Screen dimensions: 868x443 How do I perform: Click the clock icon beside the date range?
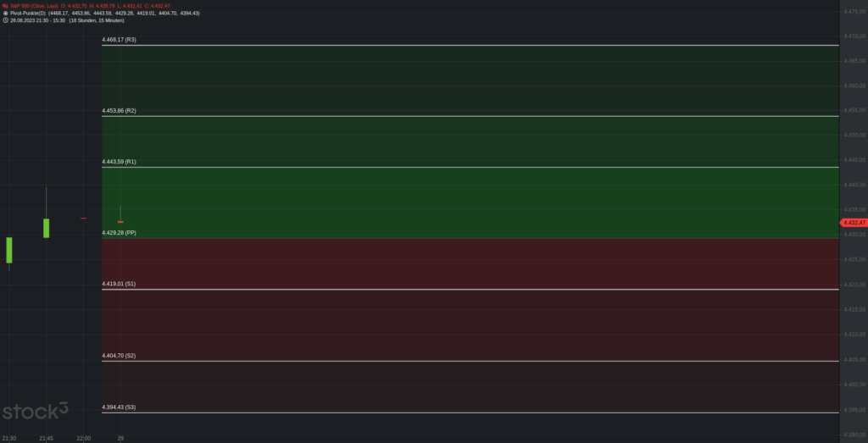coord(5,20)
